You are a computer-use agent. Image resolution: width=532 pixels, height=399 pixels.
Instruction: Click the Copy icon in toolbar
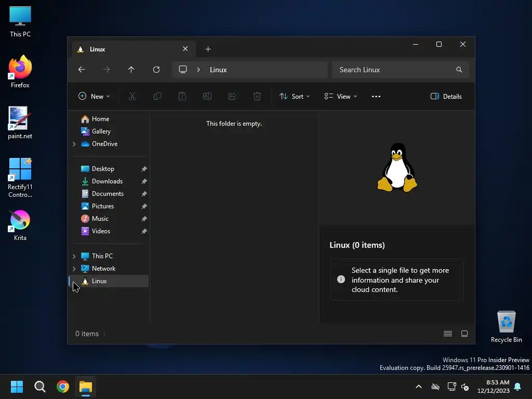(157, 96)
